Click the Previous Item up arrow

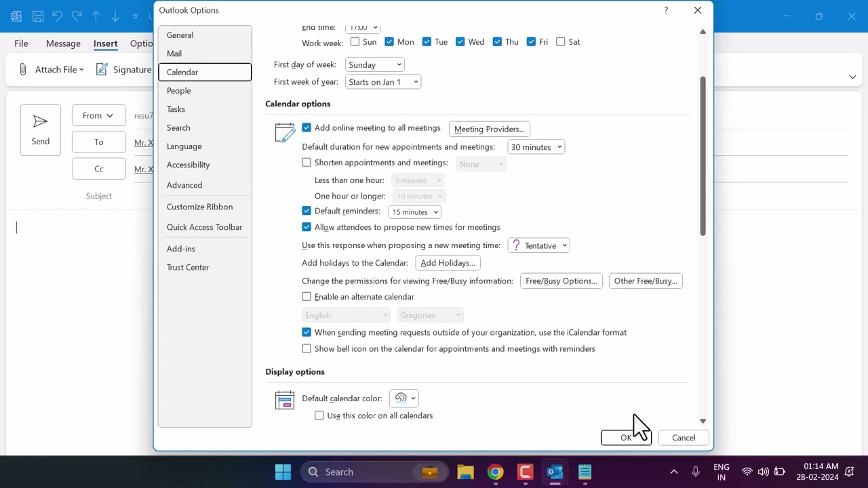click(x=96, y=16)
